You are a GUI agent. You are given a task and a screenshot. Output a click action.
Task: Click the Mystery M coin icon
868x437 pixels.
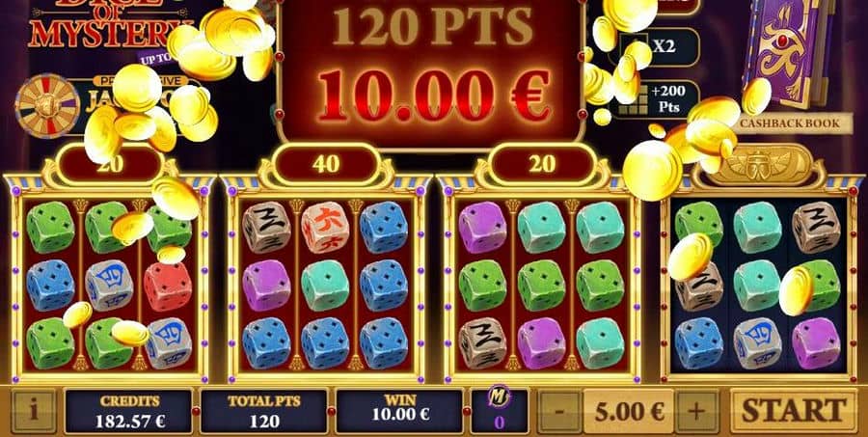[x=499, y=397]
